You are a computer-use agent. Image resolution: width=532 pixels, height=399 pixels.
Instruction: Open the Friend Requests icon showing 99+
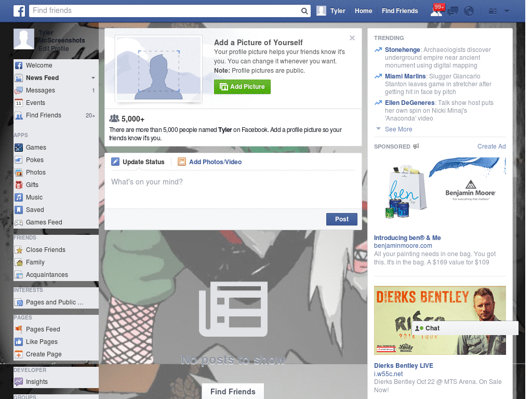(x=436, y=11)
